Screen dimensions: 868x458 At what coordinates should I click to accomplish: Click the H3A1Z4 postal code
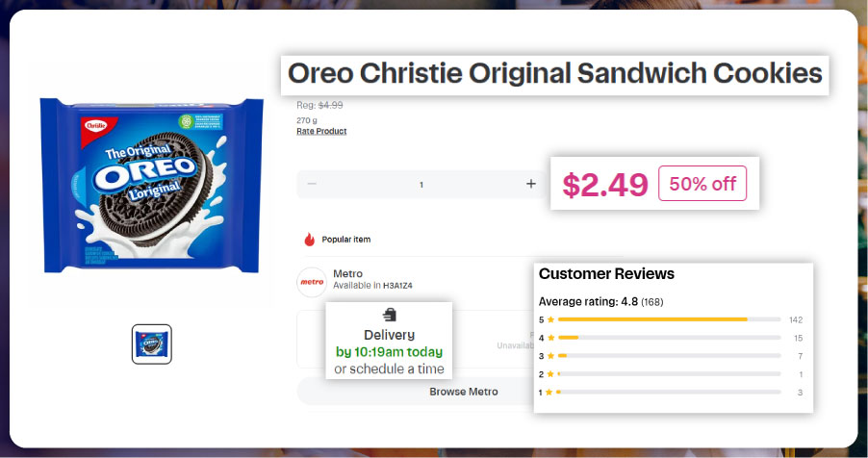pos(397,286)
